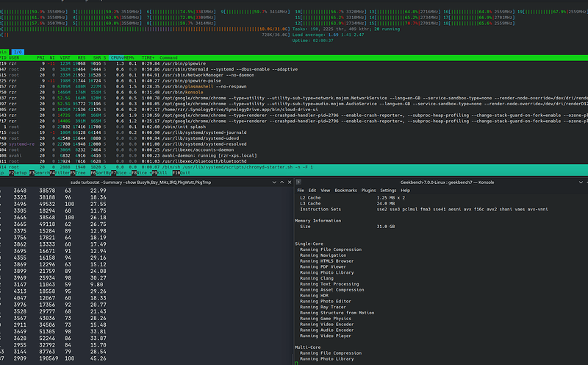This screenshot has width=588, height=365.
Task: Select the /usr/bin/pipewire process row
Action: pos(294,63)
